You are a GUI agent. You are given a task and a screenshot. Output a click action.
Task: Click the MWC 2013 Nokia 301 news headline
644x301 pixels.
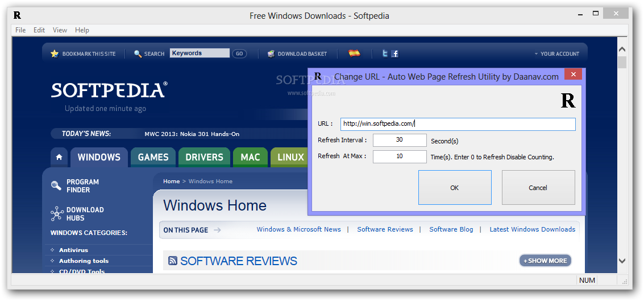click(x=192, y=134)
